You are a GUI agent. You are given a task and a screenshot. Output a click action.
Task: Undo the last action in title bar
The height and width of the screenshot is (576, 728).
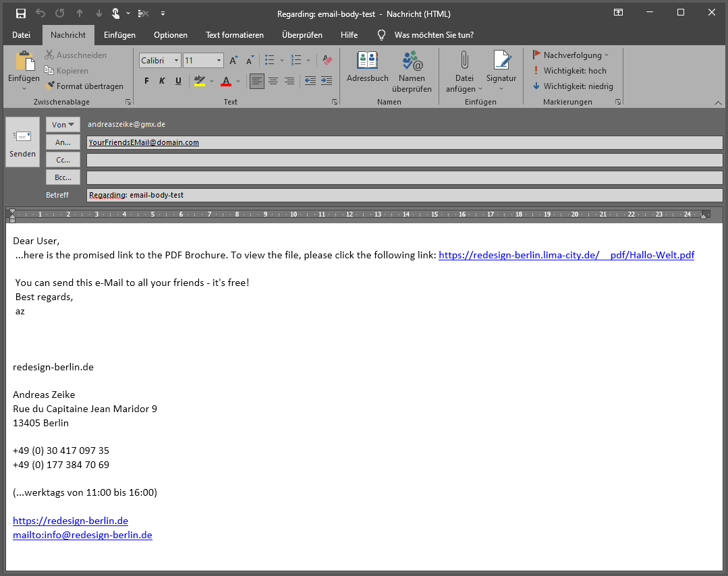40,13
